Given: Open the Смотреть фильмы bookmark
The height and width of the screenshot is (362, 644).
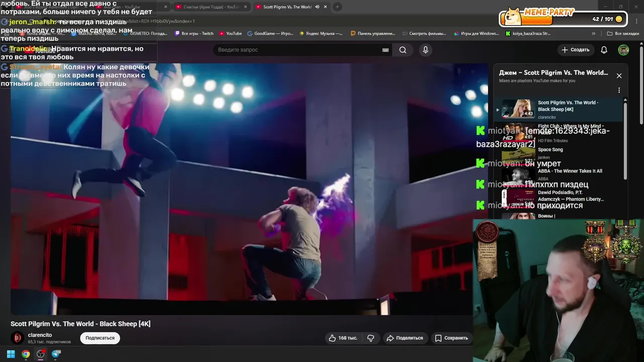Looking at the screenshot, I should click(424, 34).
